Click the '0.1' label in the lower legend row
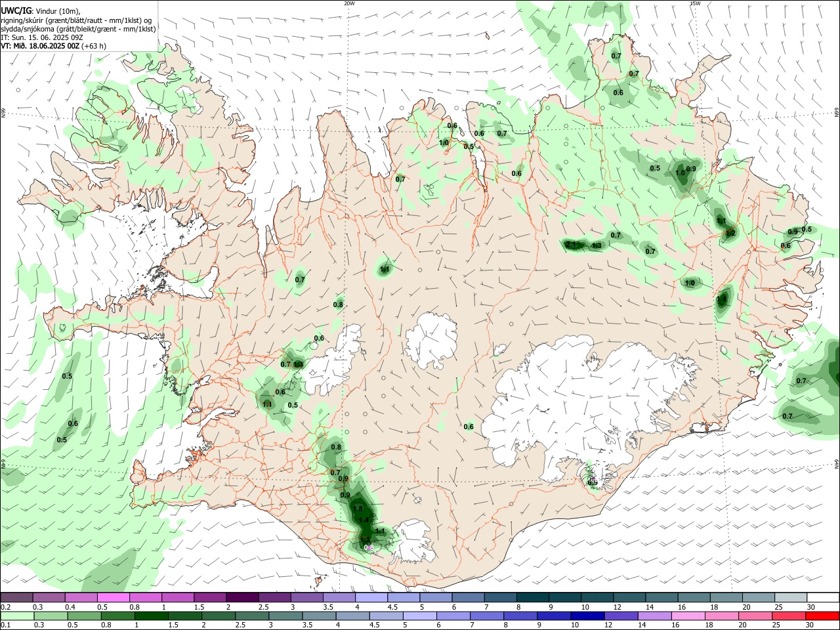The height and width of the screenshot is (630, 840). pos(5,625)
